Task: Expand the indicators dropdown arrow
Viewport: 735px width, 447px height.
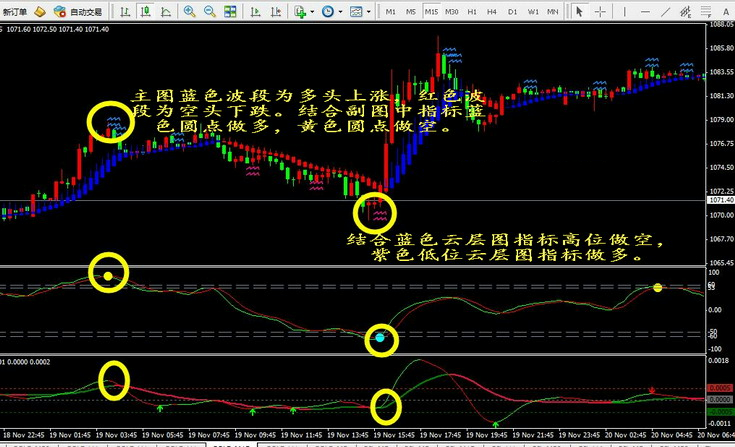Action: click(312, 12)
